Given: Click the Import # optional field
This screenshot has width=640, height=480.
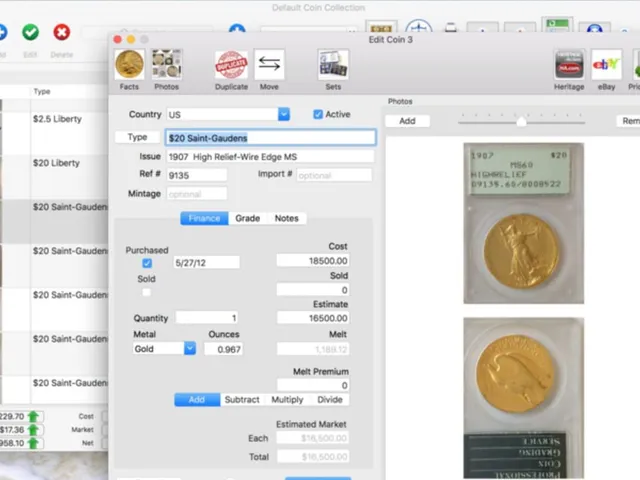Looking at the screenshot, I should 334,175.
